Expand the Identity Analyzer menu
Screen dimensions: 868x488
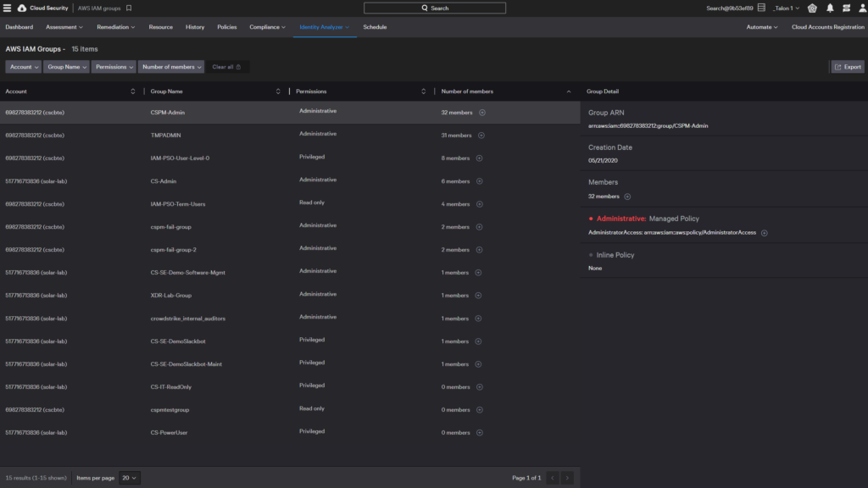click(x=325, y=27)
